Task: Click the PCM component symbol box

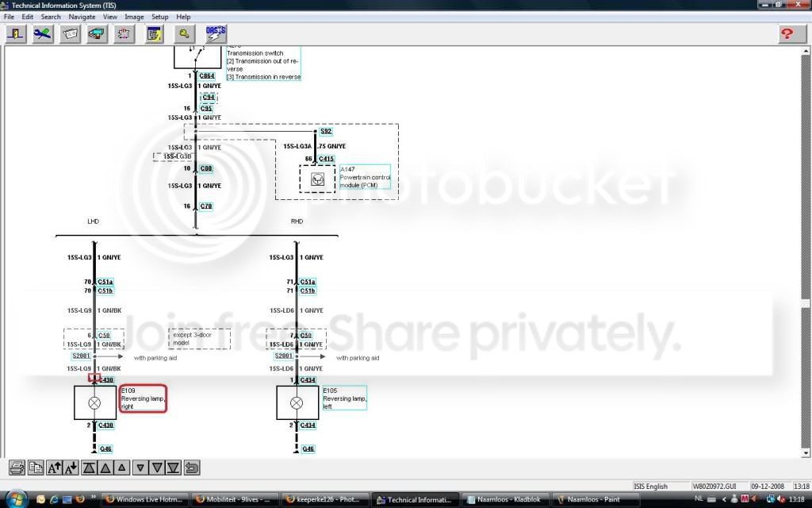Action: 317,179
